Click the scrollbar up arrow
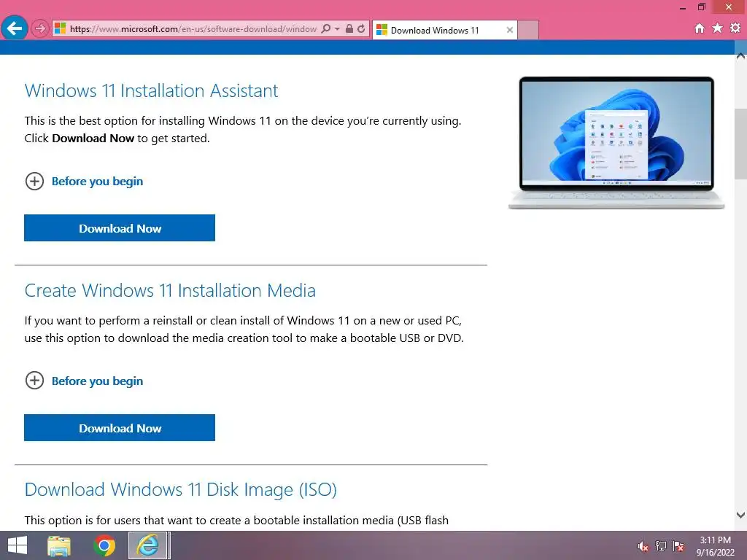Image resolution: width=747 pixels, height=560 pixels. 741,56
